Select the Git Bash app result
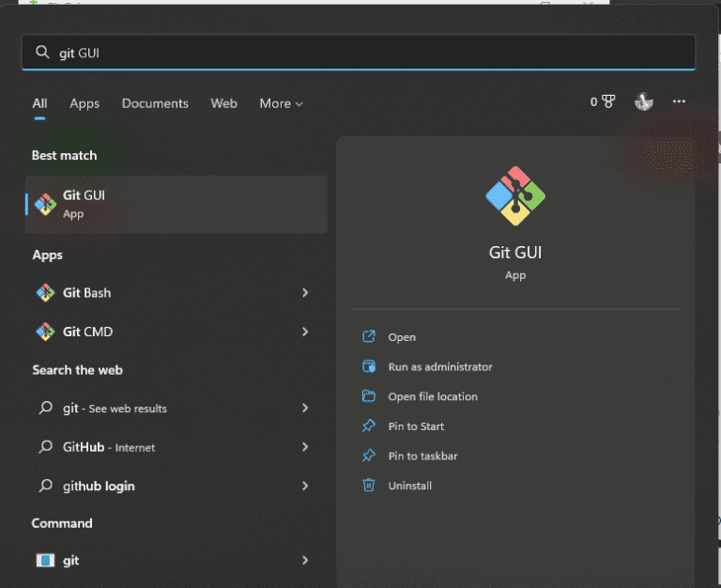This screenshot has height=588, width=721. [176, 293]
